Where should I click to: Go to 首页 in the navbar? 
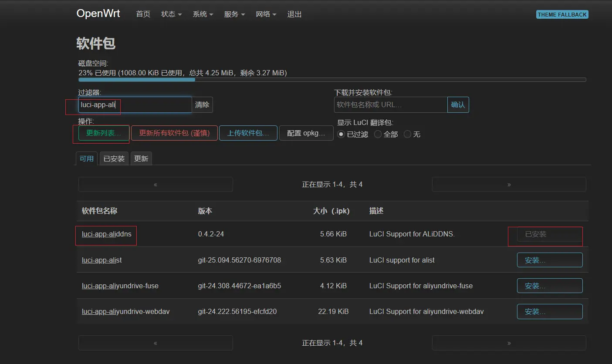click(143, 14)
